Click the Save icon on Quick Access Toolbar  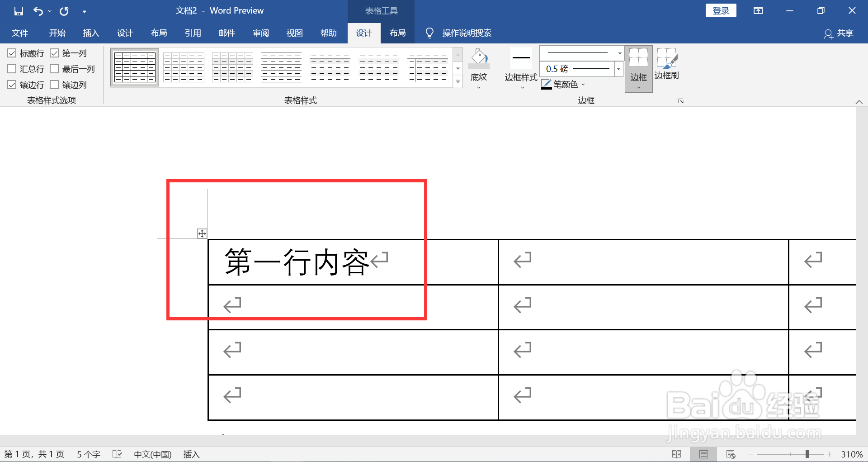[18, 10]
